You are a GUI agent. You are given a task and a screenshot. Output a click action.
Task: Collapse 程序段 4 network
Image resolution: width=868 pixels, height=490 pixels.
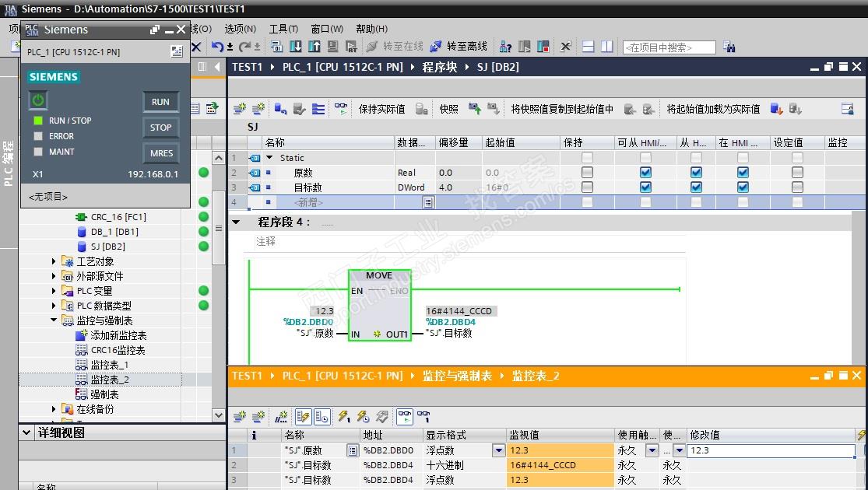pos(237,222)
